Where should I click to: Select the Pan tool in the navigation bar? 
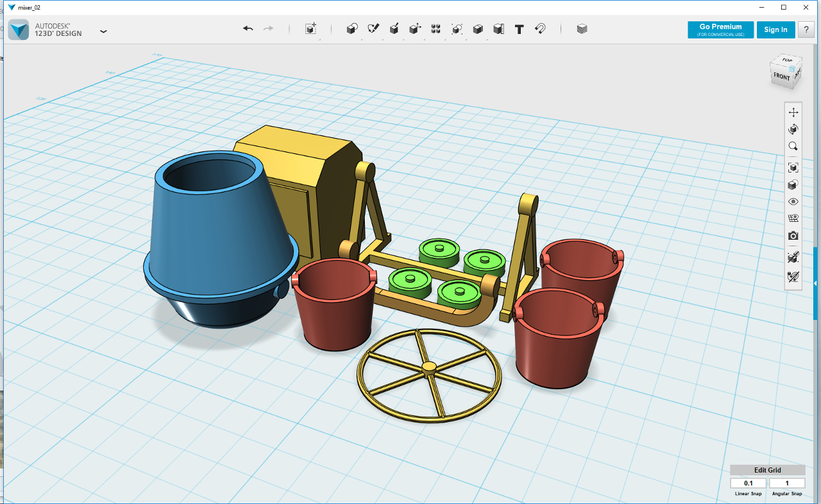coord(793,112)
